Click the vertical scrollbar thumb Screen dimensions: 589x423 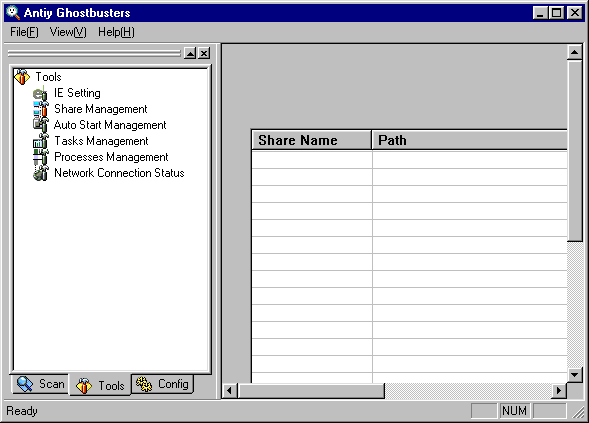point(574,151)
